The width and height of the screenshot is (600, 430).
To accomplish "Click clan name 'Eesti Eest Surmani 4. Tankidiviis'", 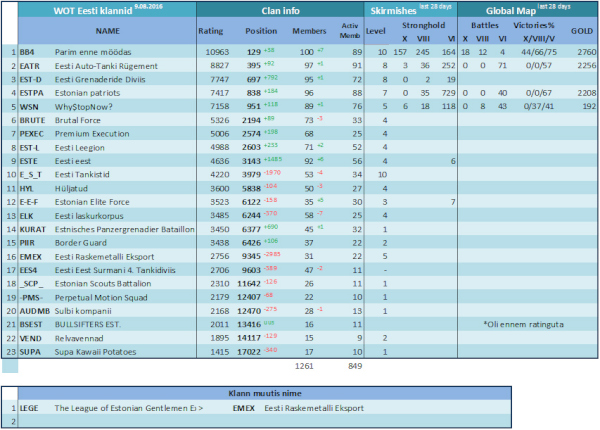I will pyautogui.click(x=115, y=270).
